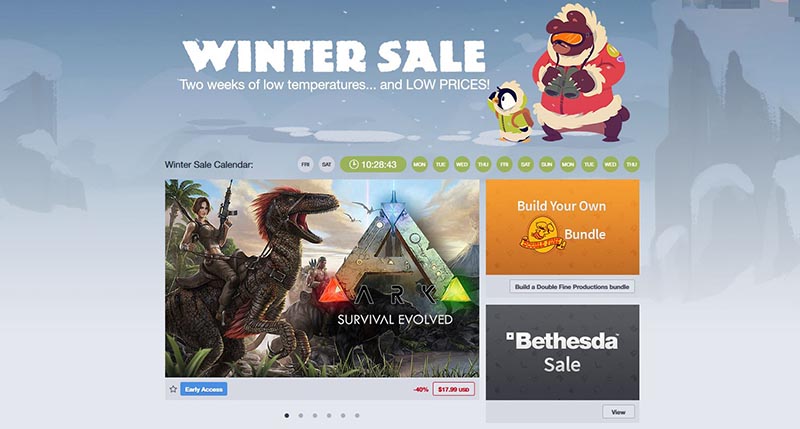
Task: Click the star wishlist icon under ARK
Action: [173, 389]
